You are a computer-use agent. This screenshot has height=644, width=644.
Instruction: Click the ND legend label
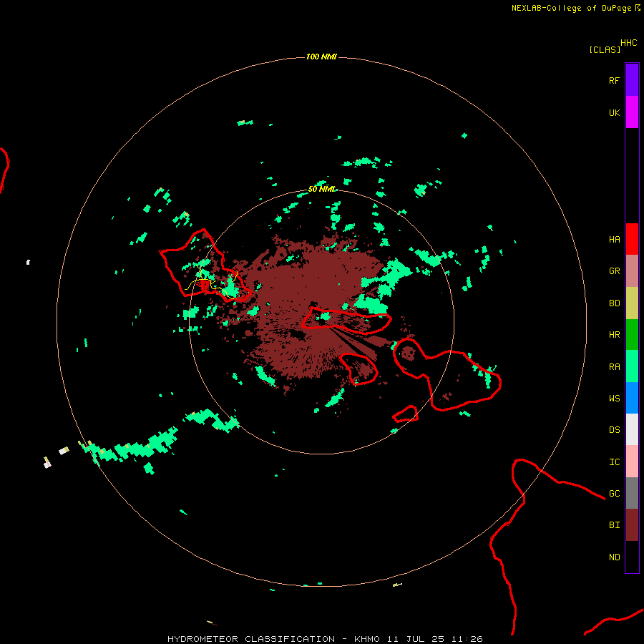[x=614, y=557]
